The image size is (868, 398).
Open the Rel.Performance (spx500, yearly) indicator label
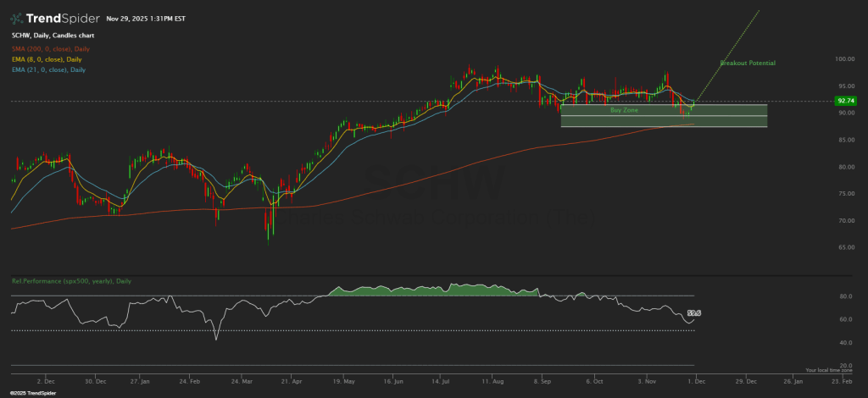pyautogui.click(x=71, y=279)
